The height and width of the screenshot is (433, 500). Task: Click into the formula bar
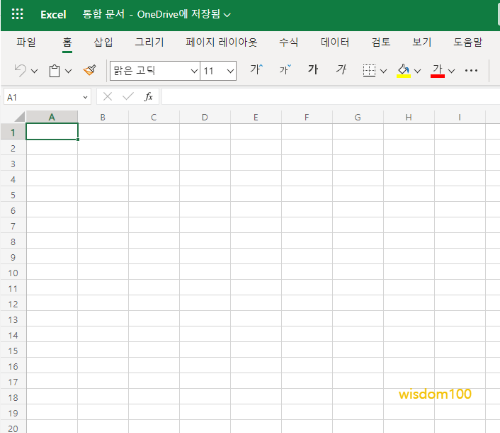tap(330, 97)
